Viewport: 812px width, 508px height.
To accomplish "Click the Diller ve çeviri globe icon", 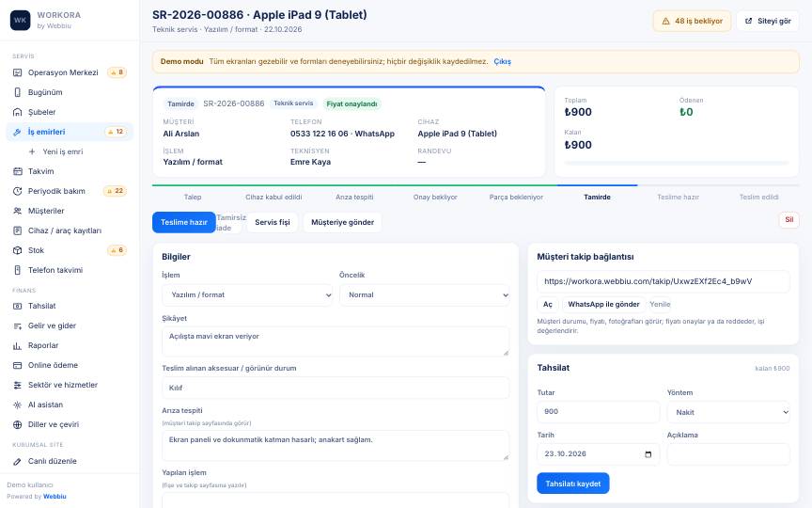I will [17, 424].
